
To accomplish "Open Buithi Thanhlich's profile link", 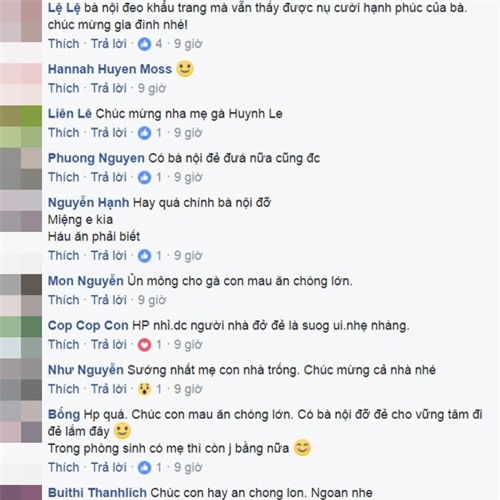I will (97, 493).
